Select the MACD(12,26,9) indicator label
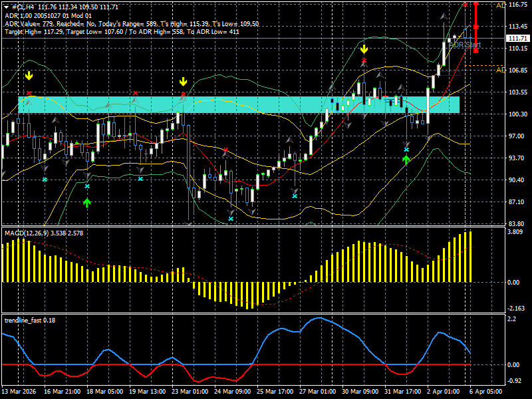532x399 pixels. tap(44, 233)
